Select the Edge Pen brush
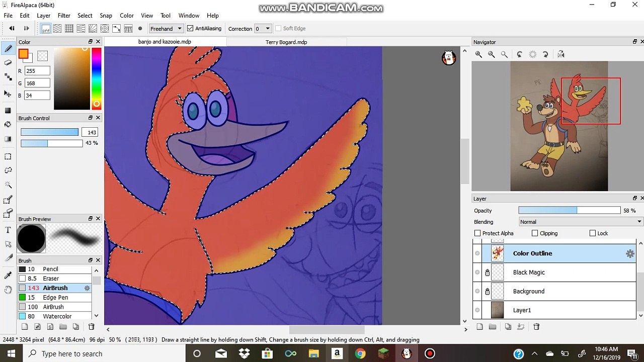The height and width of the screenshot is (362, 644). click(x=55, y=298)
